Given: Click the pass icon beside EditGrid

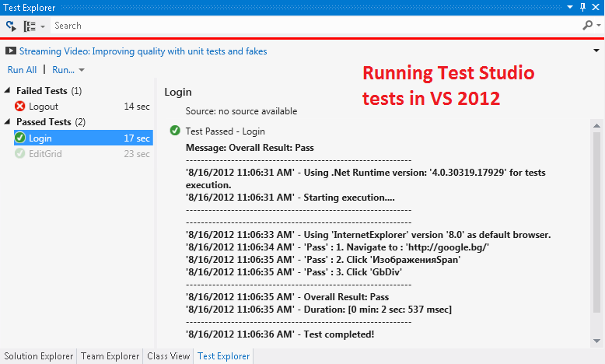Looking at the screenshot, I should [19, 153].
